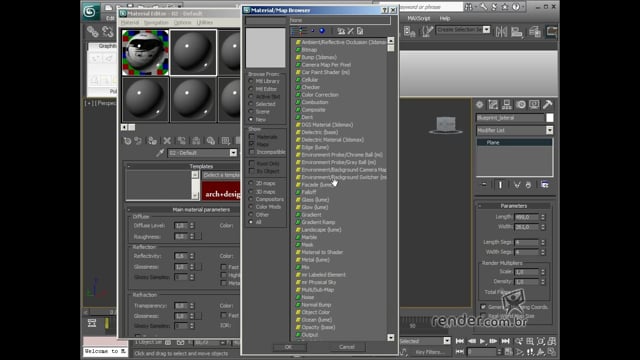Open the MAXScript menu

tap(418, 18)
